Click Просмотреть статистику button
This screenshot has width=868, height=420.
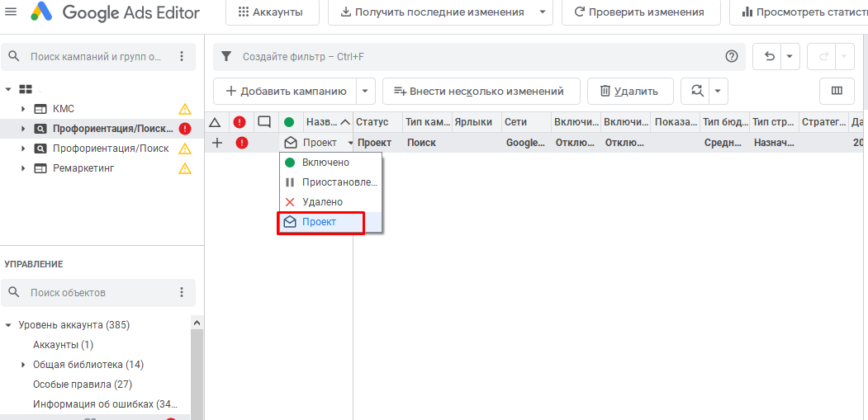click(799, 12)
